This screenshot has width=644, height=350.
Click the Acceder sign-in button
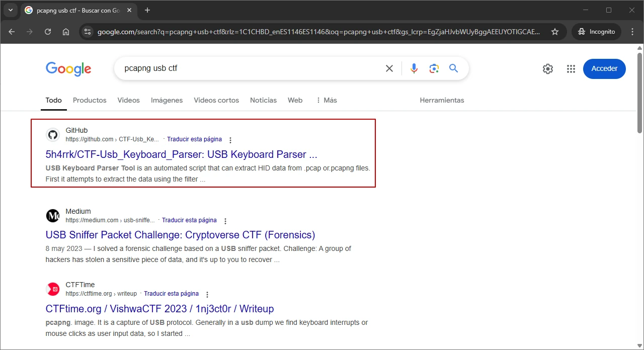(x=604, y=69)
